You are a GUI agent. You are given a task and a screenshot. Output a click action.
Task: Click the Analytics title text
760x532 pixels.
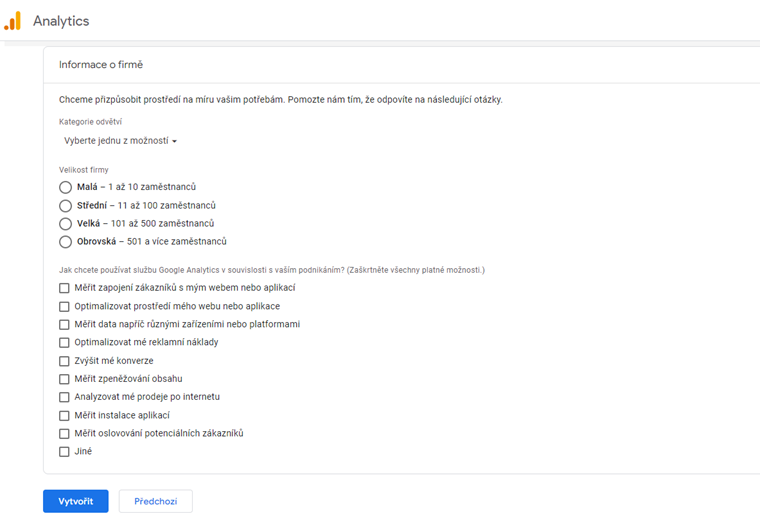pos(61,21)
